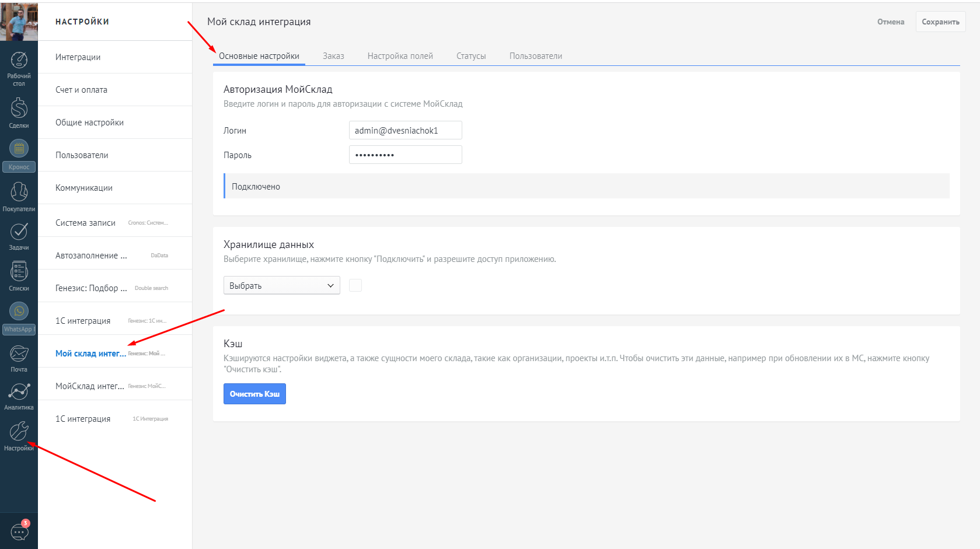The width and height of the screenshot is (980, 549).
Task: Tick the checkbox beside the storage dropdown
Action: (x=355, y=285)
